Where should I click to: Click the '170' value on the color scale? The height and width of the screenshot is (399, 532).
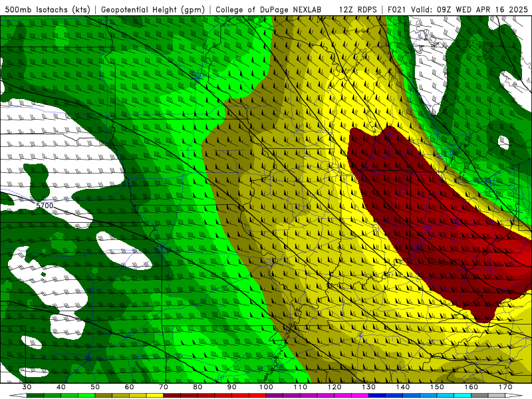pyautogui.click(x=505, y=387)
